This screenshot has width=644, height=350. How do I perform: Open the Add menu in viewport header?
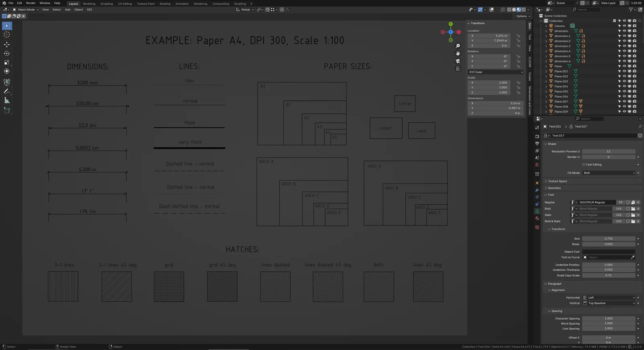68,10
